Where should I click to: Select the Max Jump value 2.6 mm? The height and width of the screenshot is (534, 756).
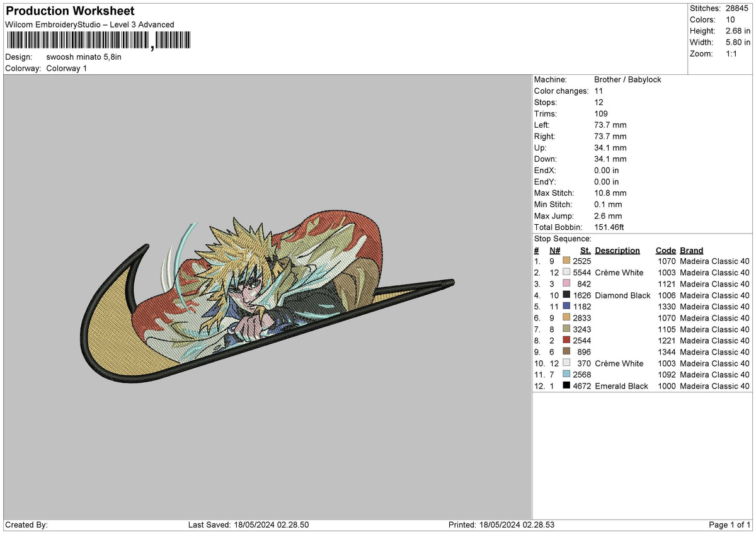(608, 216)
